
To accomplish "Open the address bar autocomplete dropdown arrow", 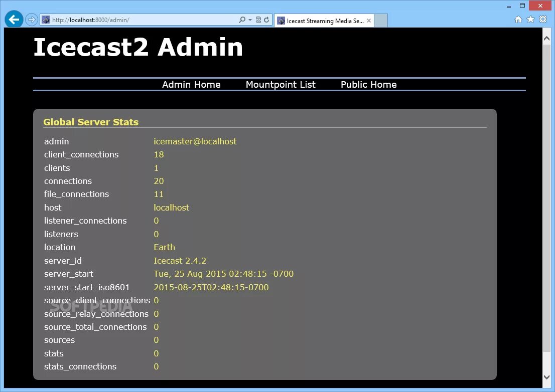I will click(x=250, y=20).
